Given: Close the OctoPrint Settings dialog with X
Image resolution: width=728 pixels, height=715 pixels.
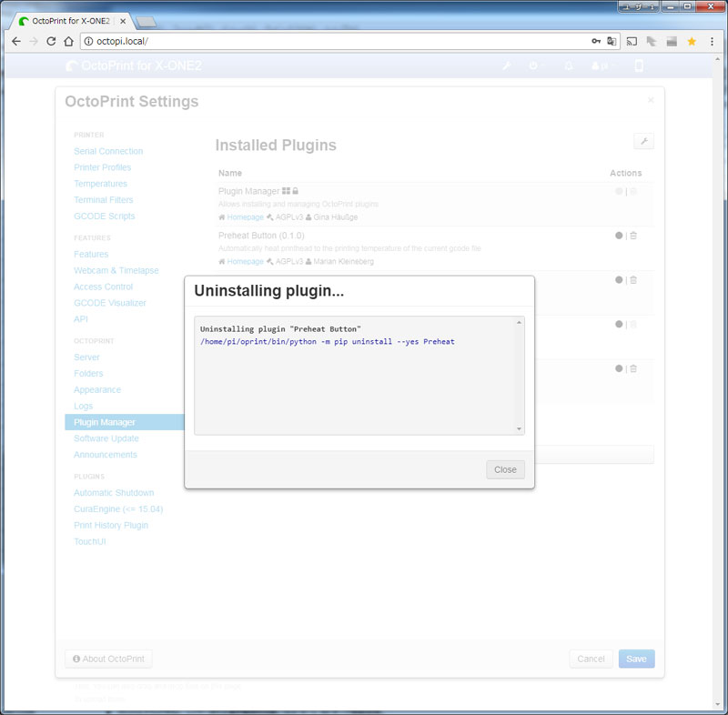Looking at the screenshot, I should click(x=651, y=100).
